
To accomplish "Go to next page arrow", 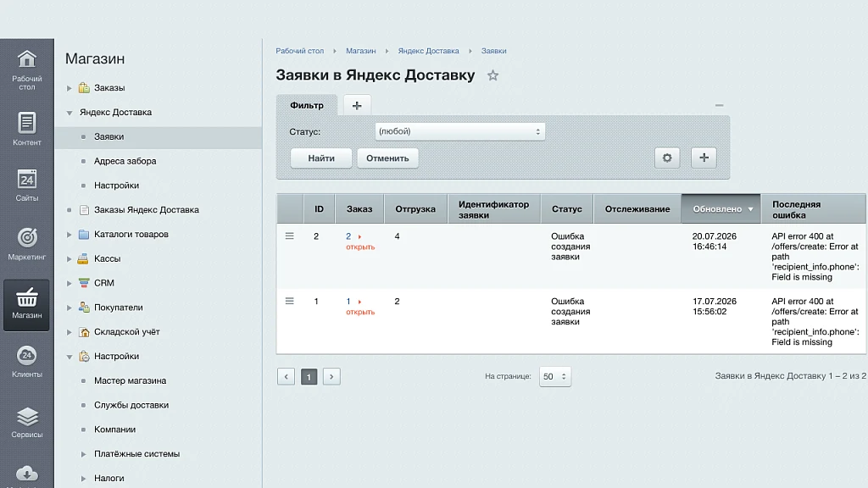I will (x=331, y=377).
